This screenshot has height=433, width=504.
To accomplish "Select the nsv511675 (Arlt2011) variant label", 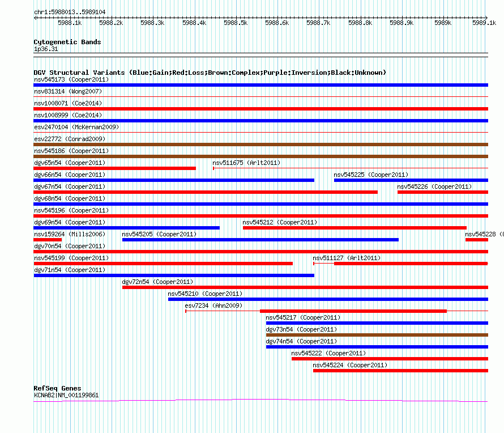I will click(x=246, y=163).
